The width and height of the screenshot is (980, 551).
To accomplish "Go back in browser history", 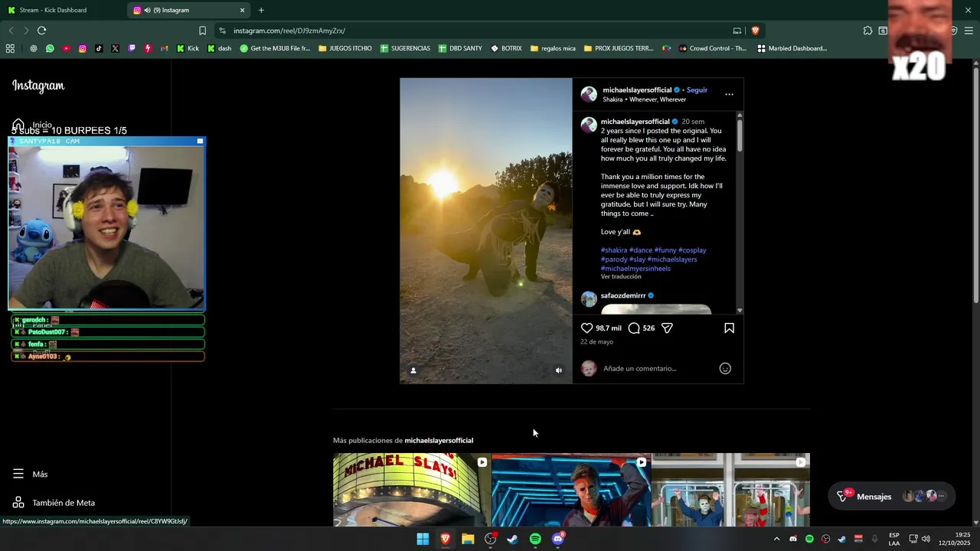I will click(x=11, y=31).
